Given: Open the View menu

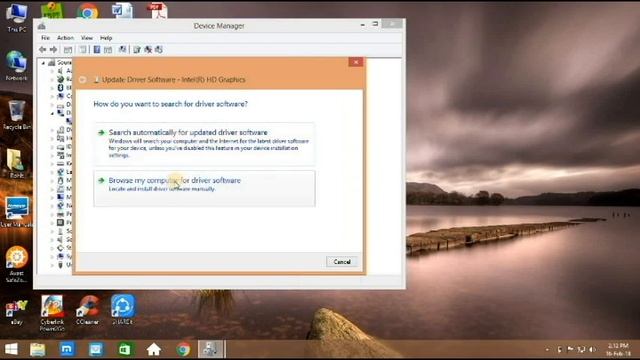Looking at the screenshot, I should click(x=87, y=38).
